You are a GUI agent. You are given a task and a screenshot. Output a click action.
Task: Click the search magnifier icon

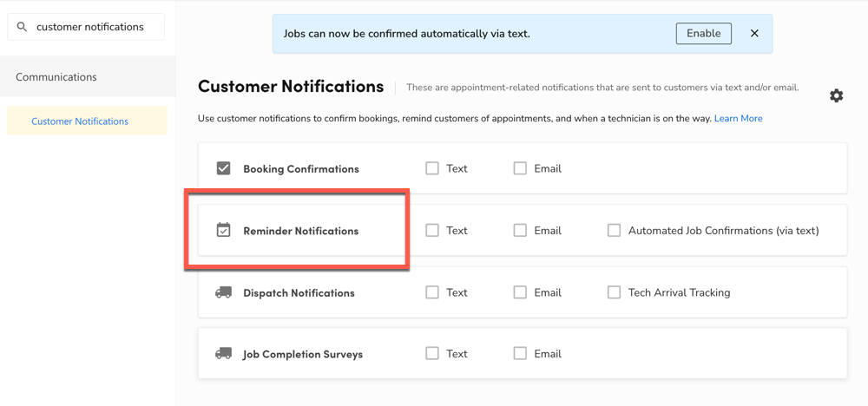(x=23, y=27)
